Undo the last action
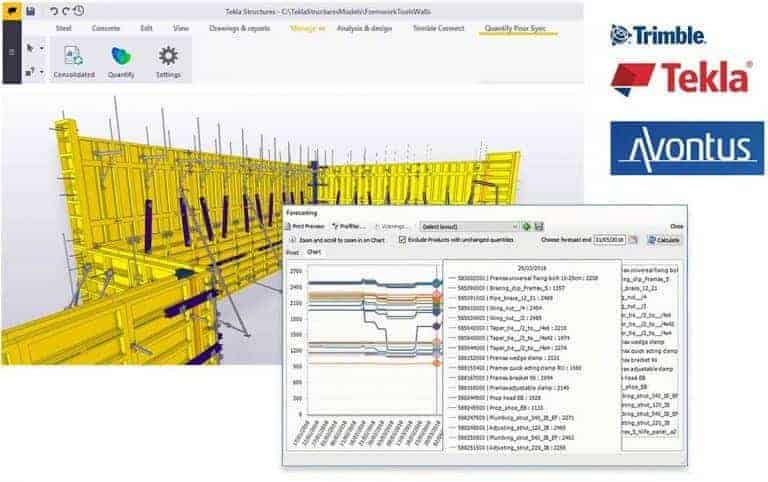This screenshot has width=768, height=482. point(53,11)
